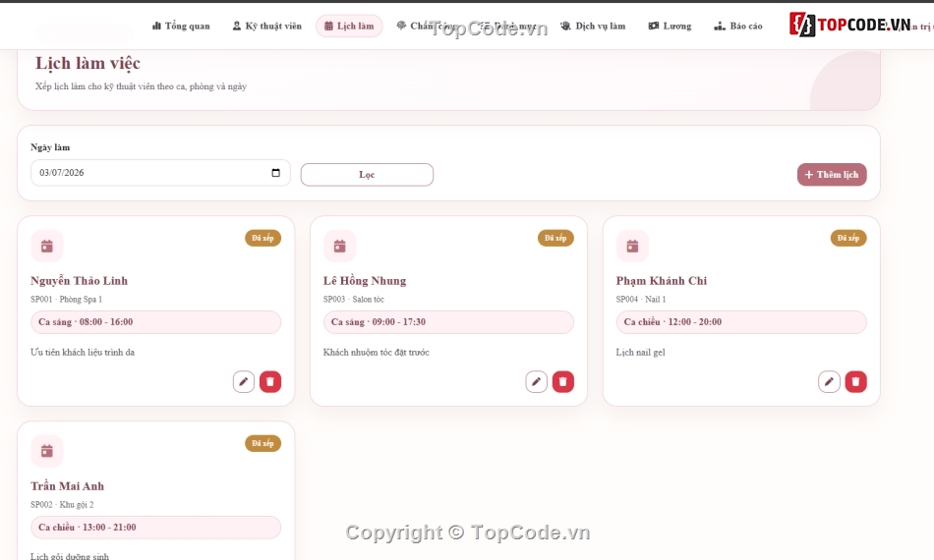Open date picker calendar icon in Ngày làm

tap(276, 173)
